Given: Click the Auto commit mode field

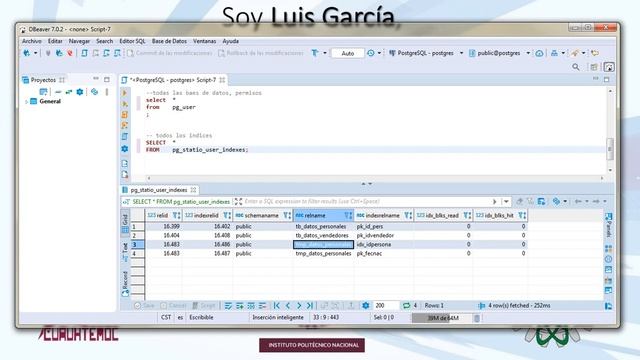Looking at the screenshot, I should pyautogui.click(x=347, y=53).
